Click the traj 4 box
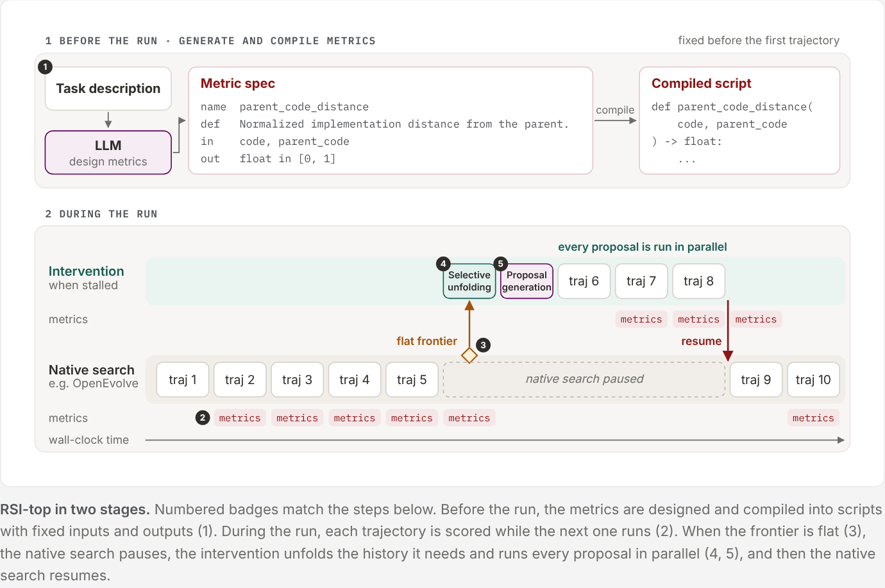The height and width of the screenshot is (588, 885). 355,380
